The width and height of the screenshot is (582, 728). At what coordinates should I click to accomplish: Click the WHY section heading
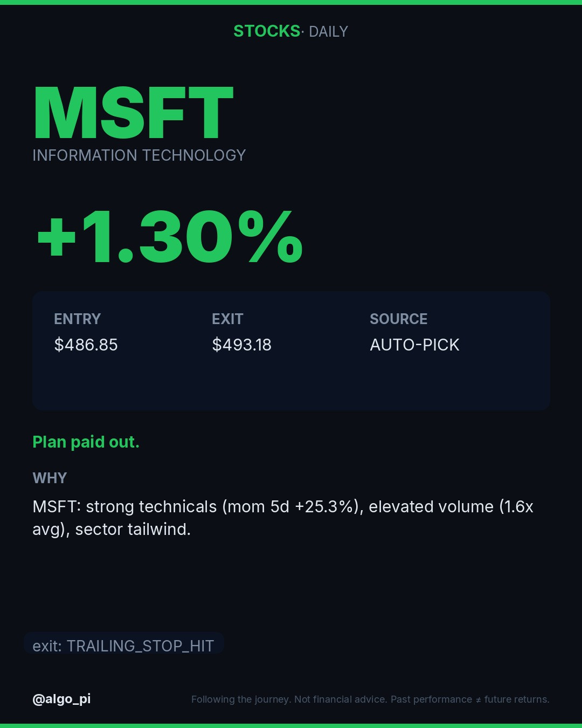(50, 478)
